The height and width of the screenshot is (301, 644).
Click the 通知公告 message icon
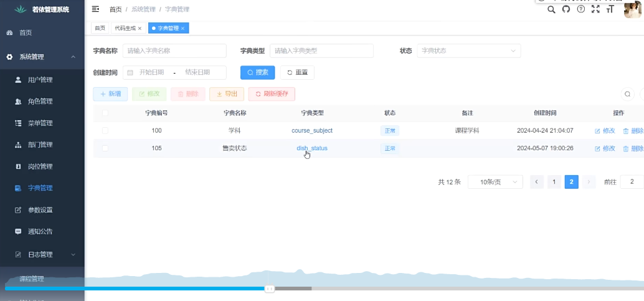[18, 231]
